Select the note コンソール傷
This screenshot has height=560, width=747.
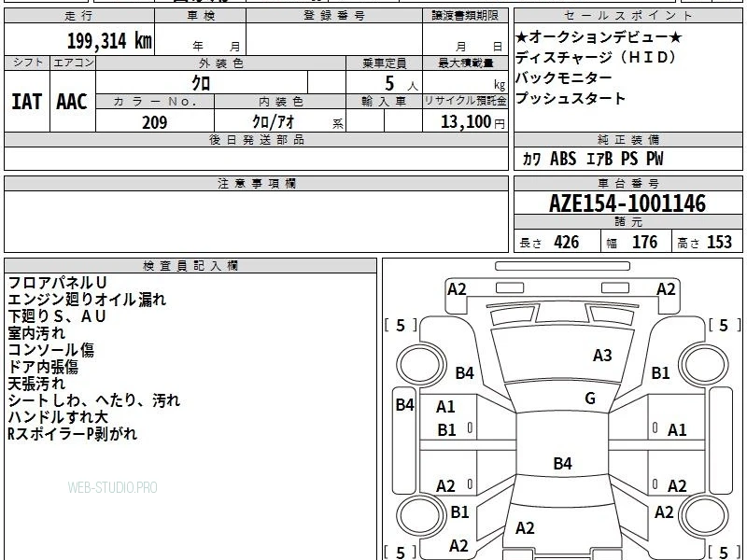[x=51, y=349]
